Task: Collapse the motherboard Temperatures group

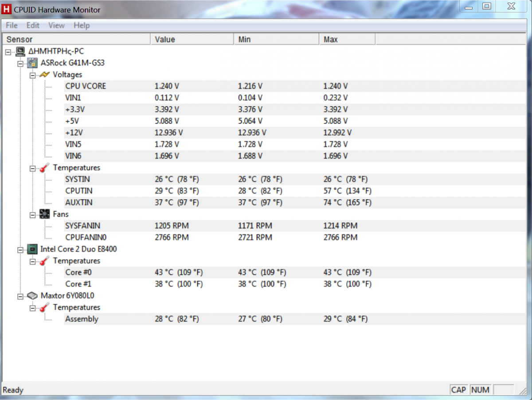Action: click(32, 168)
